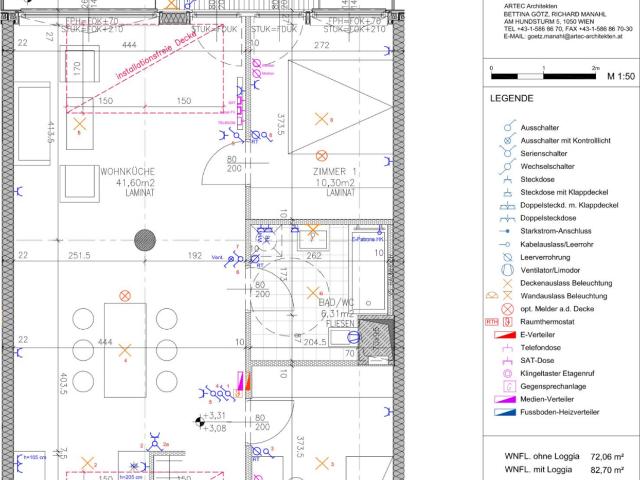Image resolution: width=640 pixels, height=480 pixels.
Task: Click the smoke detector symbol in Zimmer 1
Action: (x=322, y=156)
